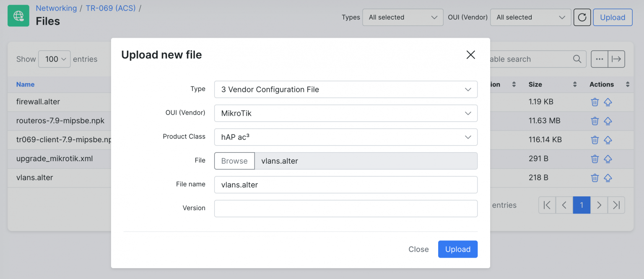Expand the Show entries count selector
The width and height of the screenshot is (644, 279).
(x=54, y=59)
